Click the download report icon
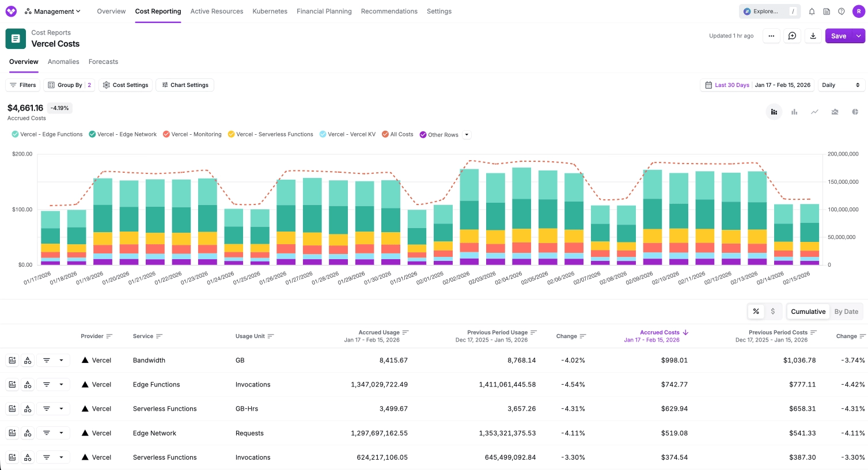868x470 pixels. 813,36
